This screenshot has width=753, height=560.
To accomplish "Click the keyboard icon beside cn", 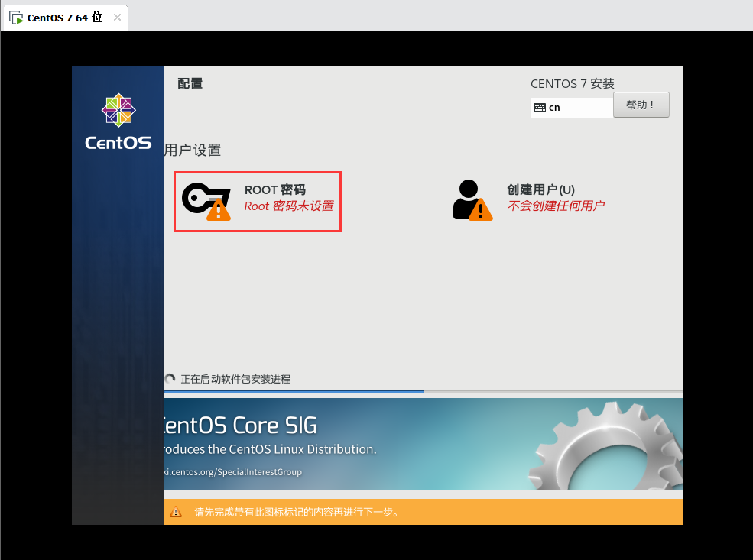I will [x=540, y=108].
